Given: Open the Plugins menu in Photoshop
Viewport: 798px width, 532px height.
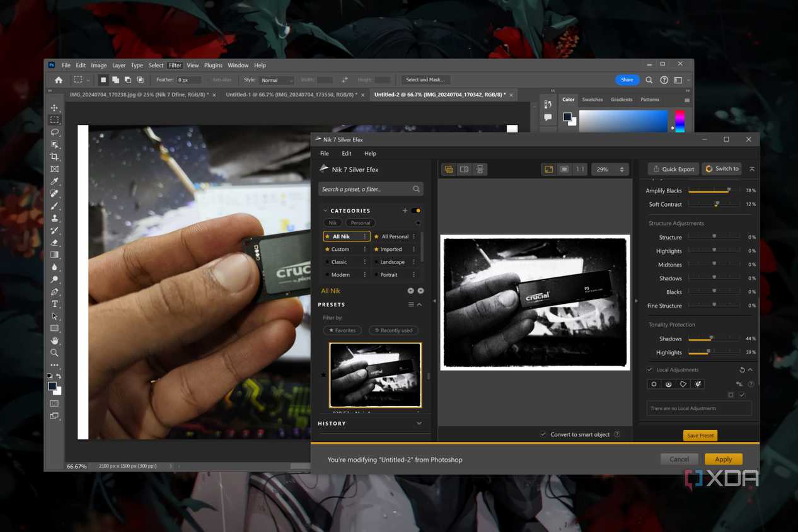Looking at the screenshot, I should 213,65.
